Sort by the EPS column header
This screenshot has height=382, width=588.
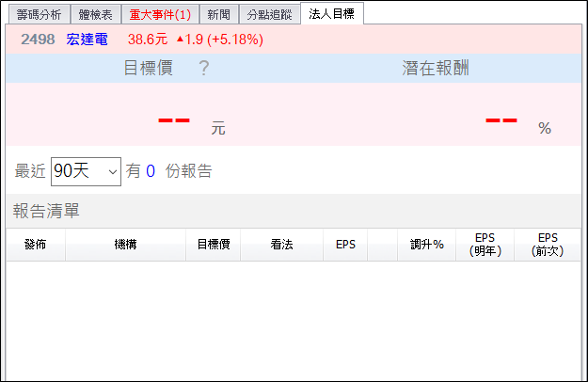point(345,245)
